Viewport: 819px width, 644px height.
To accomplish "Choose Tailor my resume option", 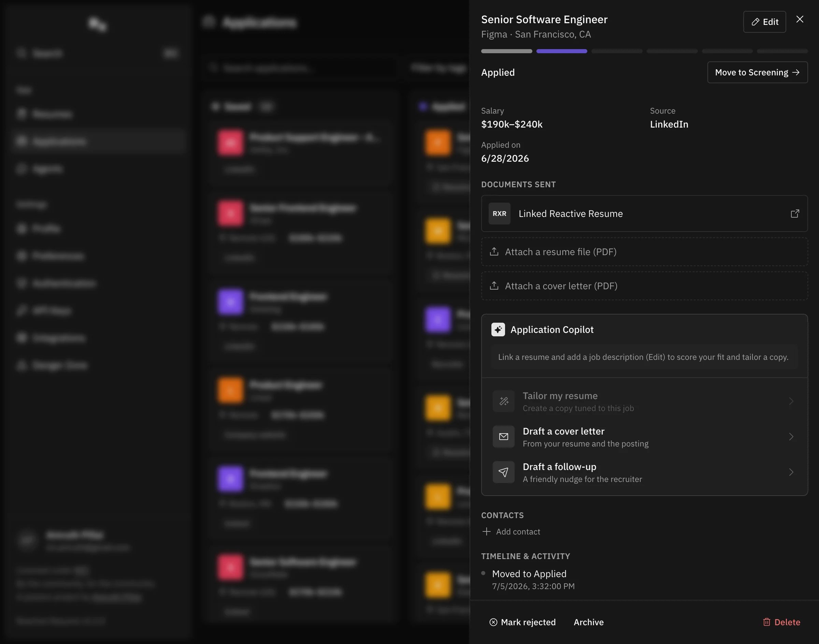I will 644,401.
